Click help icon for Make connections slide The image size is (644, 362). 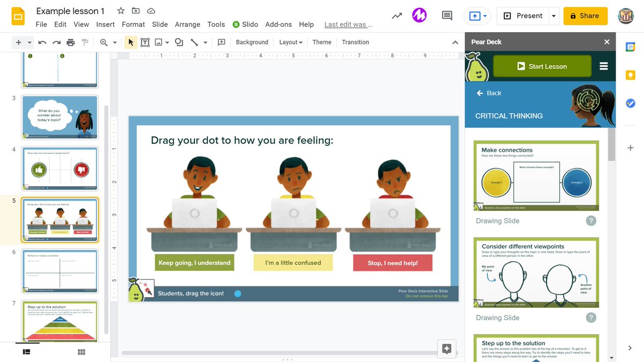591,220
